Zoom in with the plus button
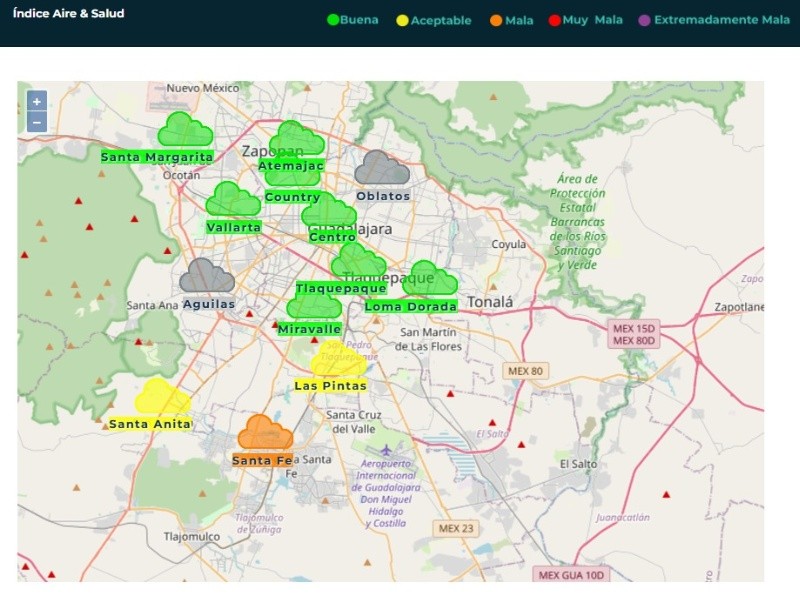The image size is (800, 595). (37, 101)
